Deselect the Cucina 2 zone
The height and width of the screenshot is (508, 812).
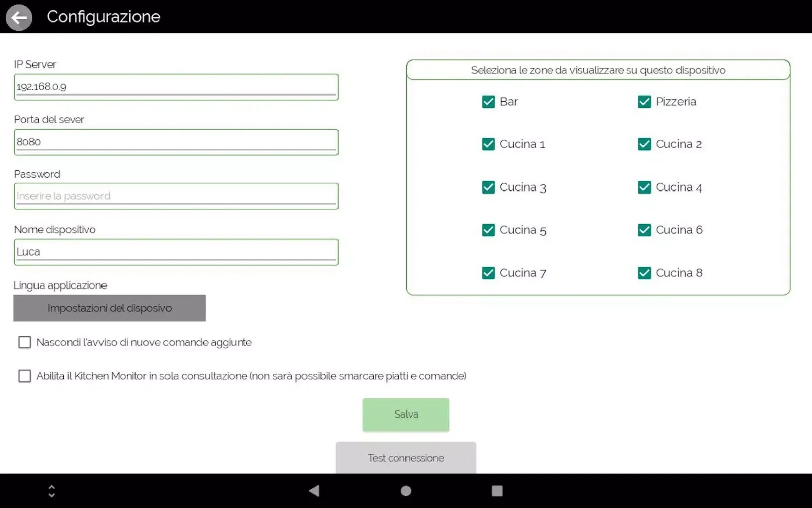coord(644,144)
